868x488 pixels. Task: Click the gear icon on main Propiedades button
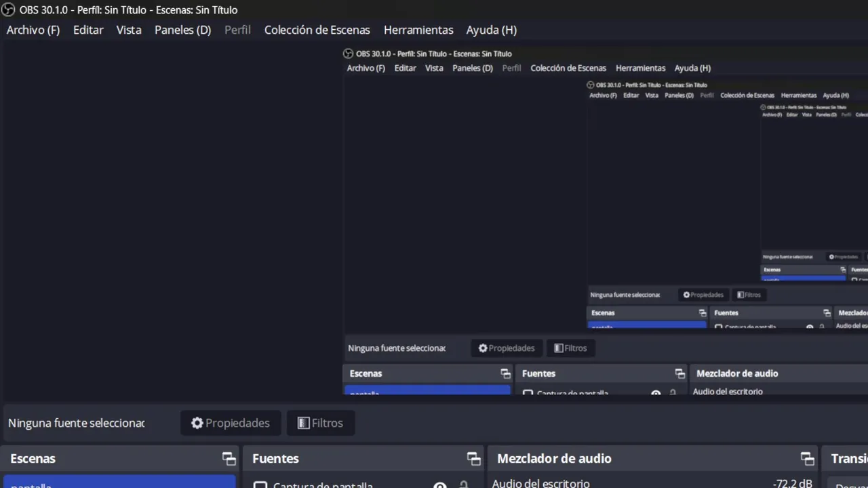click(x=197, y=423)
